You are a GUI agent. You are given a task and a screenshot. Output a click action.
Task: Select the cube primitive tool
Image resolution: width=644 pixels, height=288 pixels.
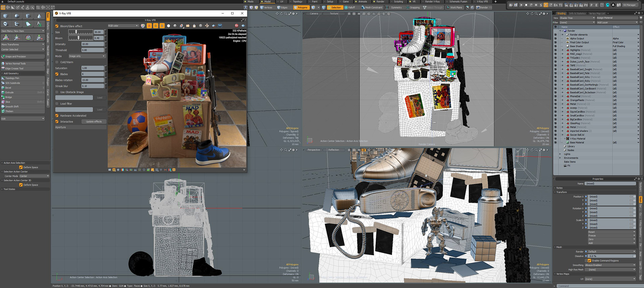pyautogui.click(x=6, y=16)
